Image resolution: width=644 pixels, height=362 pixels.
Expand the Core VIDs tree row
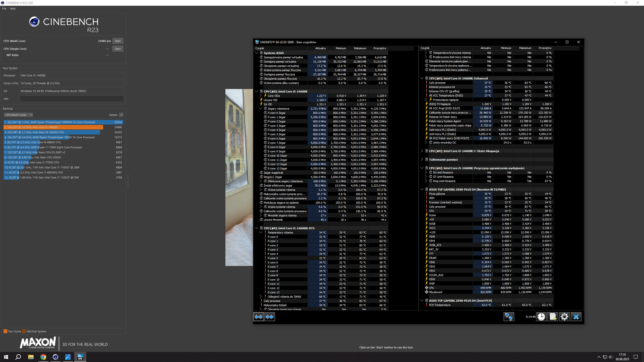click(x=261, y=96)
